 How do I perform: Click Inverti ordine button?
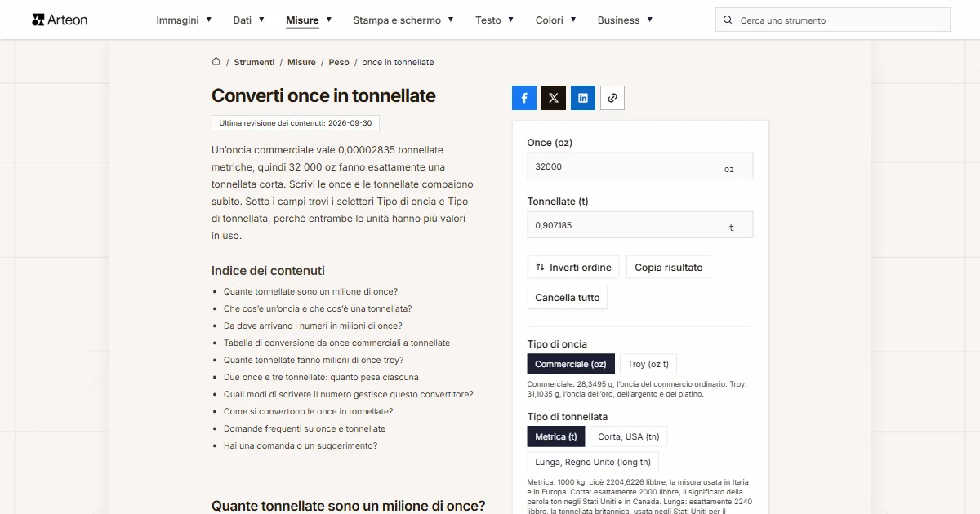point(573,267)
